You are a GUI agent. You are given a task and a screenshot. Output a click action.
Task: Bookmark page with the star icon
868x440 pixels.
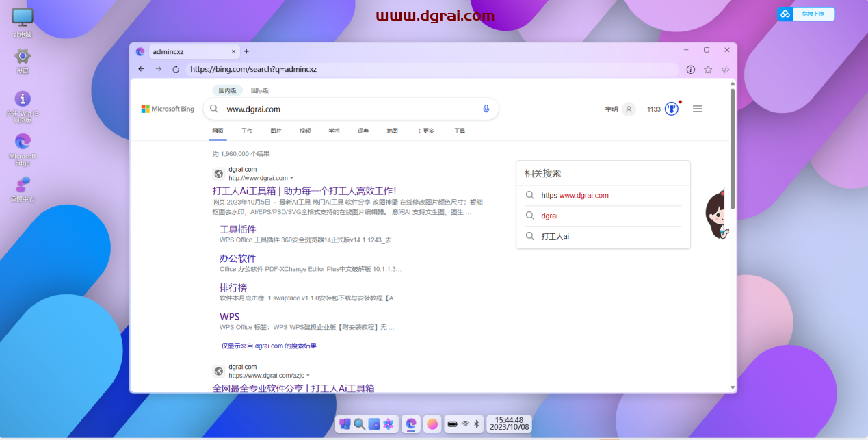708,69
